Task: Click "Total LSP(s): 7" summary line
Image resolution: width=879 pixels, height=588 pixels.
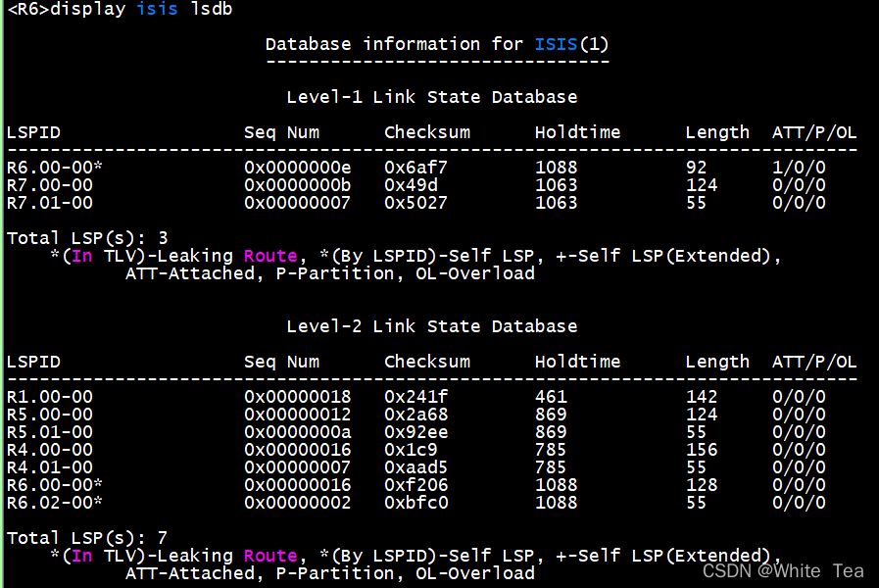Action: click(x=87, y=538)
